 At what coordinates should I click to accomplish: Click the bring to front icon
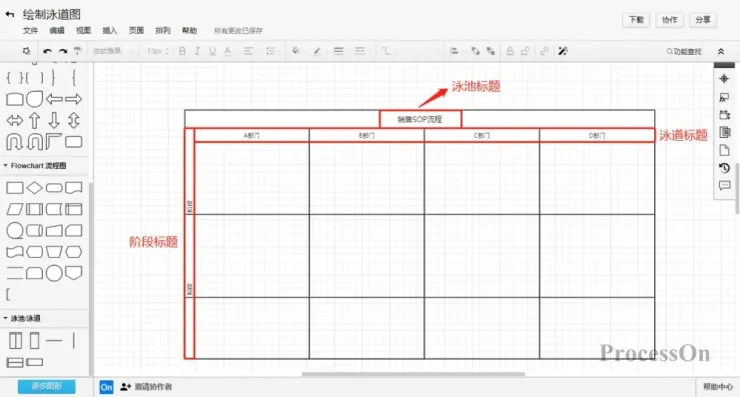[x=475, y=51]
